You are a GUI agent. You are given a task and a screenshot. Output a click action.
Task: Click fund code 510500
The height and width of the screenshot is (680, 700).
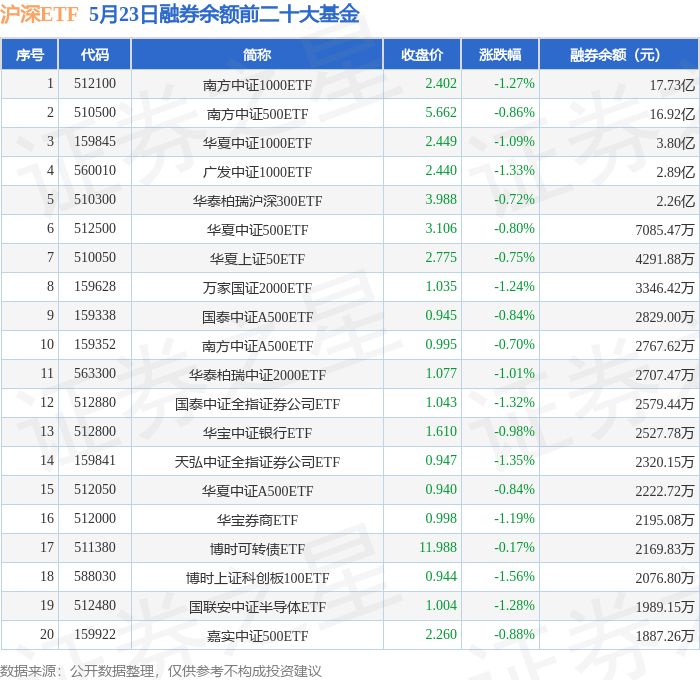pos(95,112)
